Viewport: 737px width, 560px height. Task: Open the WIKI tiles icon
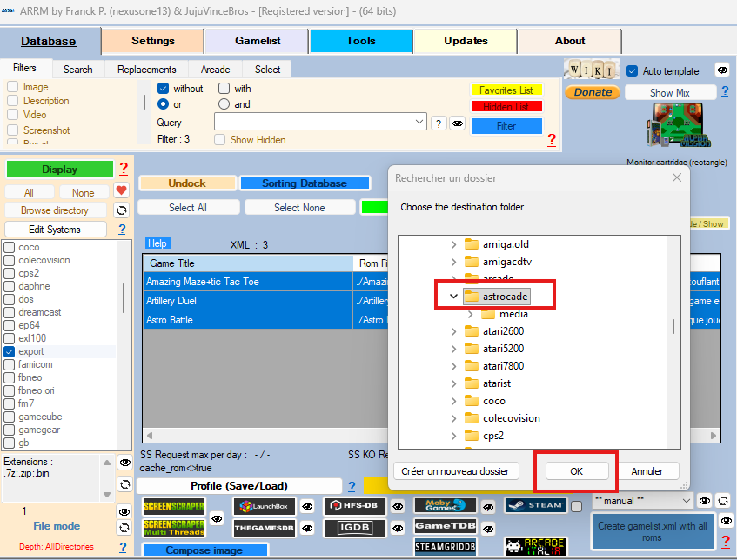coord(590,70)
